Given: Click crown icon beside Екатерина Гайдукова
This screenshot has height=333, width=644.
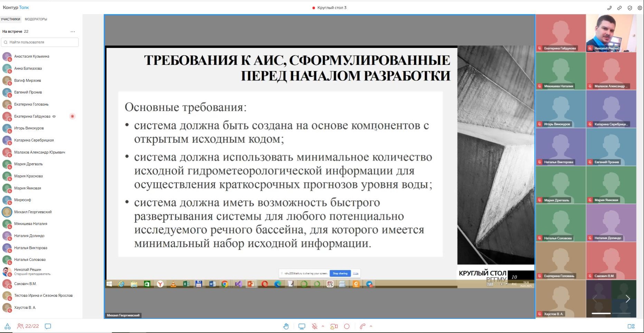Looking at the screenshot, I should pyautogui.click(x=54, y=116).
